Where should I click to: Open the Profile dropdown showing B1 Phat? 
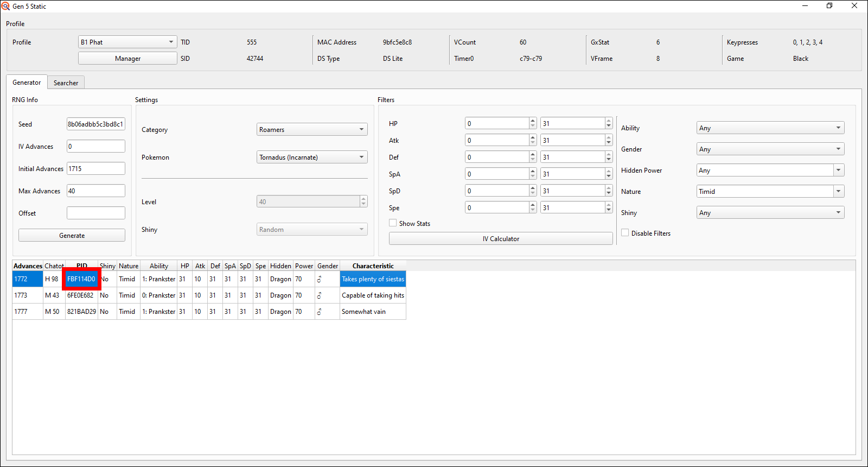pos(127,42)
